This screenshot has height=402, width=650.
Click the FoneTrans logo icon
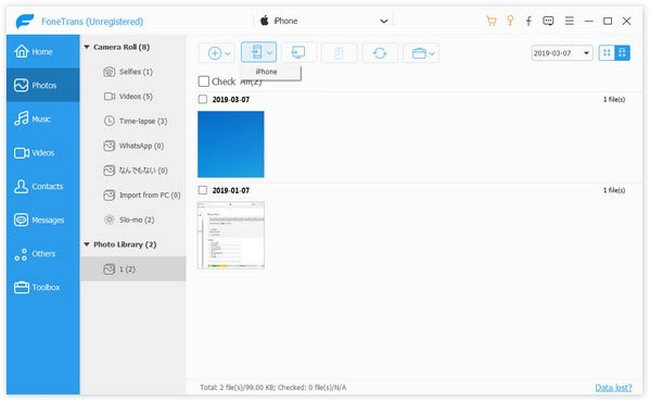pos(24,21)
